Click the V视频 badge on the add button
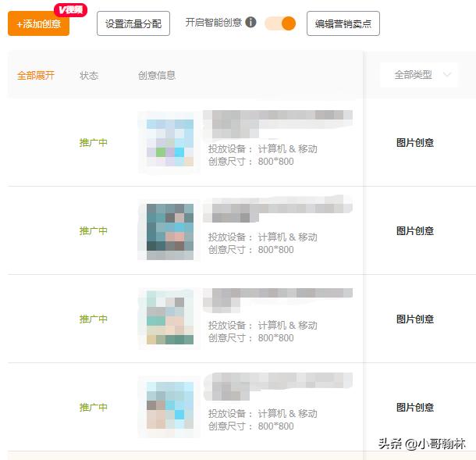The image size is (476, 460). 70,10
